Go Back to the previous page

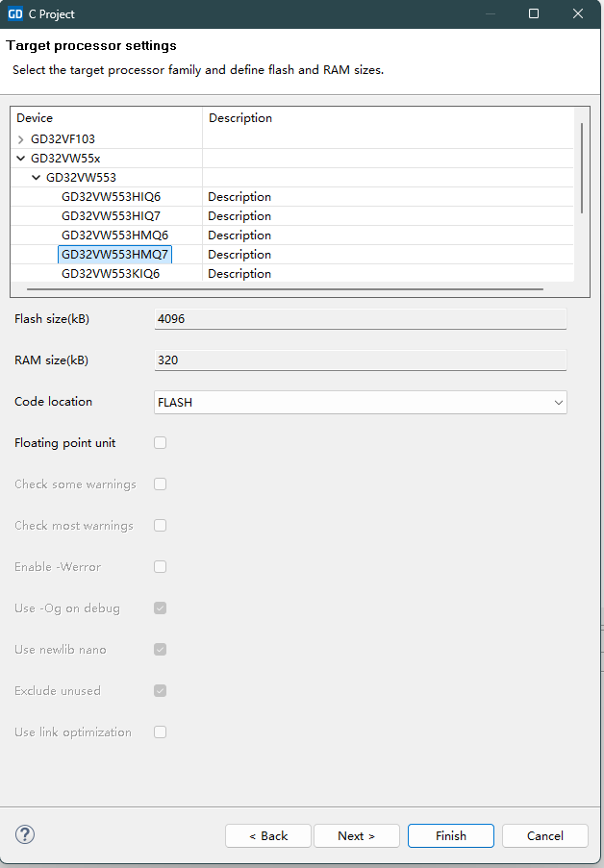(x=268, y=835)
